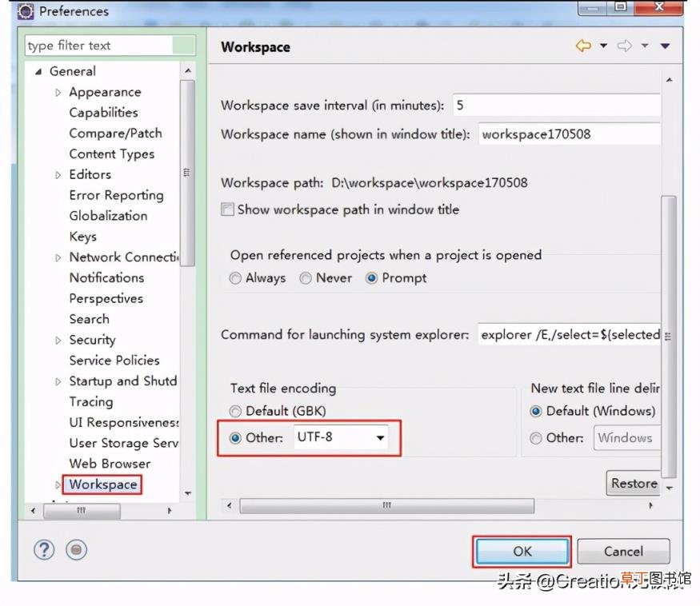
Task: Open the view menu triangle at top right
Action: pos(665,46)
